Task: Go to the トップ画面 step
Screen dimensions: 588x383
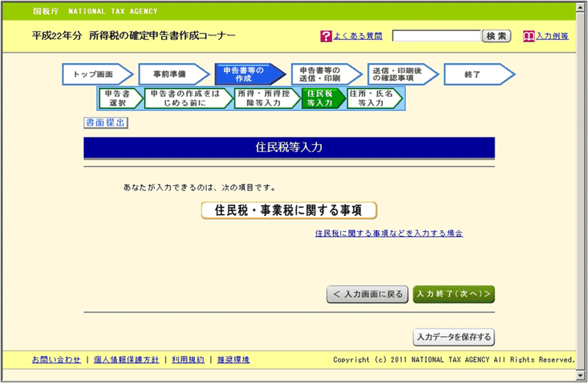Action: coord(96,74)
